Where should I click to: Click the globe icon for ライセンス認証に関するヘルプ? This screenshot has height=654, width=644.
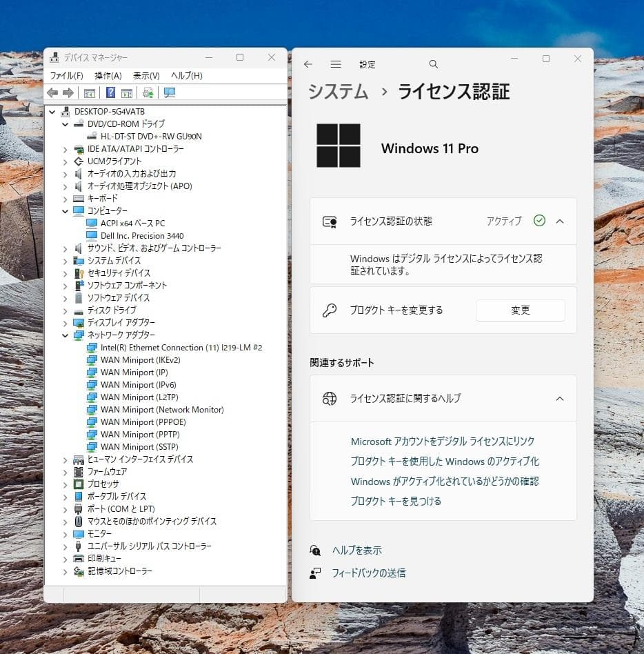[330, 399]
